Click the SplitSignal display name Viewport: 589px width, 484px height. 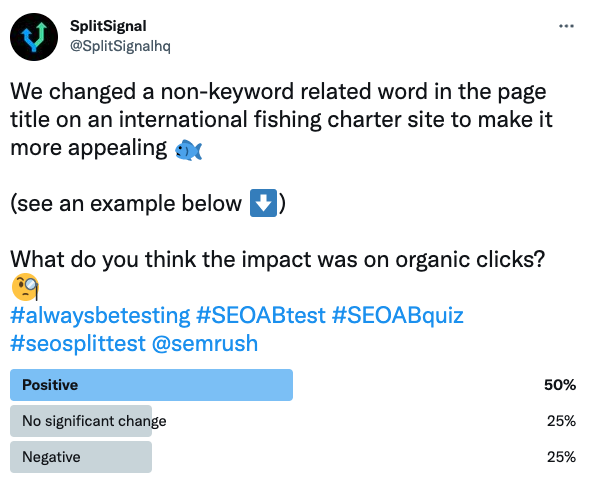coord(108,26)
